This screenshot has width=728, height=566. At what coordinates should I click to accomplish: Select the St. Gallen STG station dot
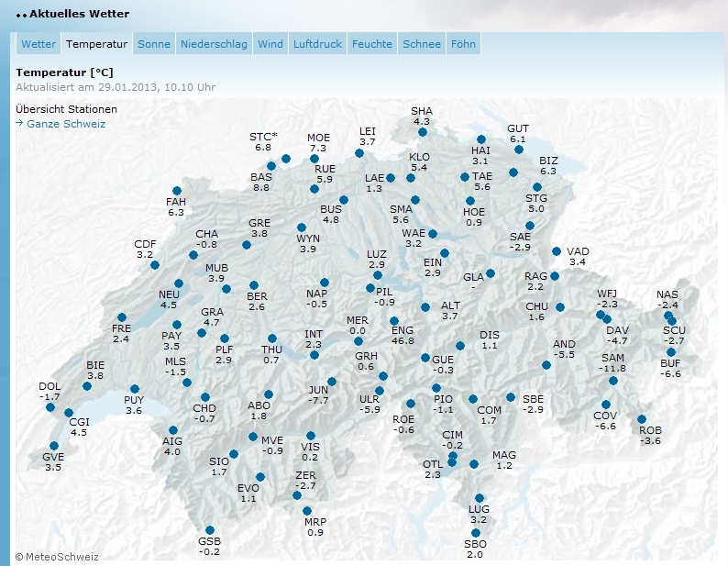pos(537,187)
